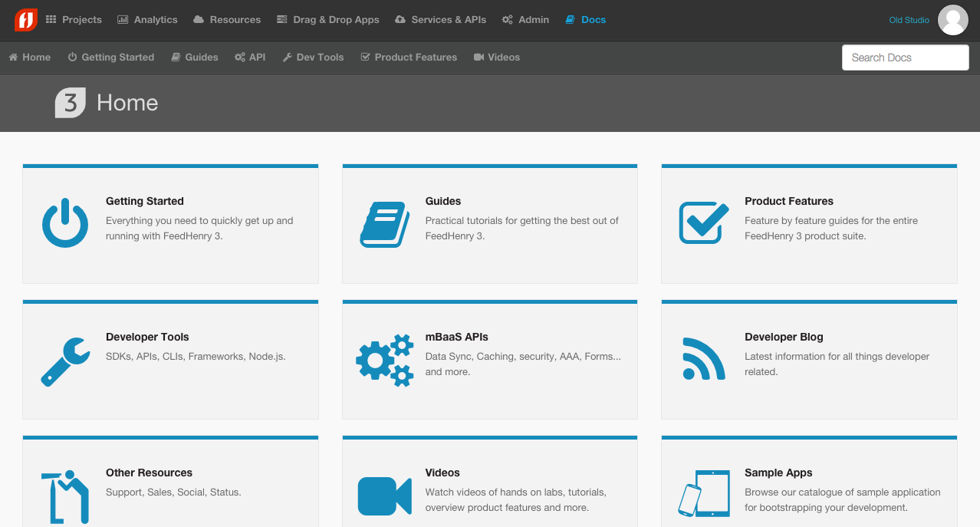Image resolution: width=980 pixels, height=527 pixels.
Task: Click the Analytics bar chart icon
Action: click(x=123, y=20)
